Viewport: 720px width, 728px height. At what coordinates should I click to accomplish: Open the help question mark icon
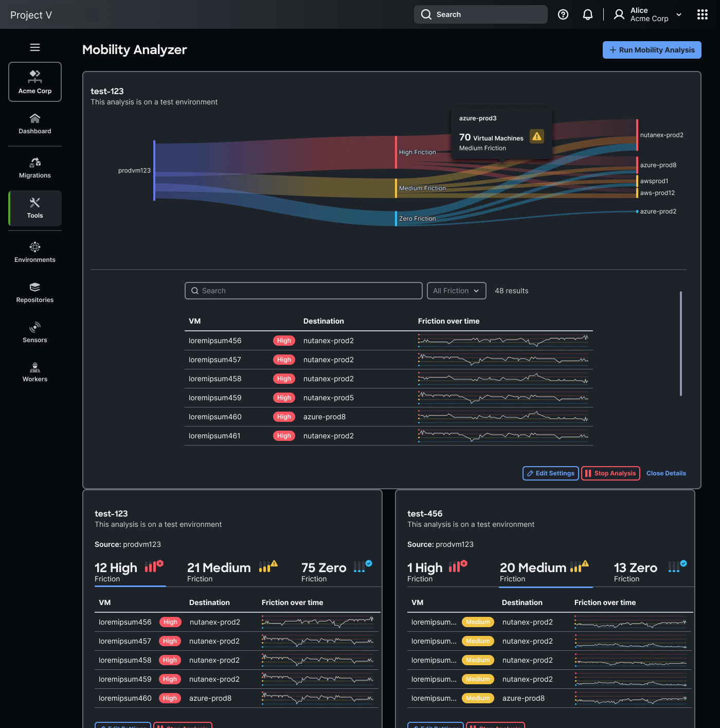pos(563,14)
